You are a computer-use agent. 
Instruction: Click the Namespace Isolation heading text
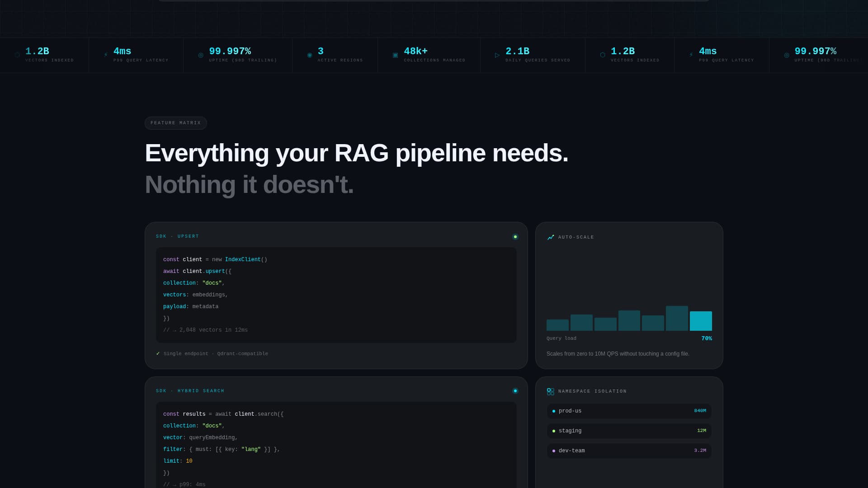(x=592, y=391)
